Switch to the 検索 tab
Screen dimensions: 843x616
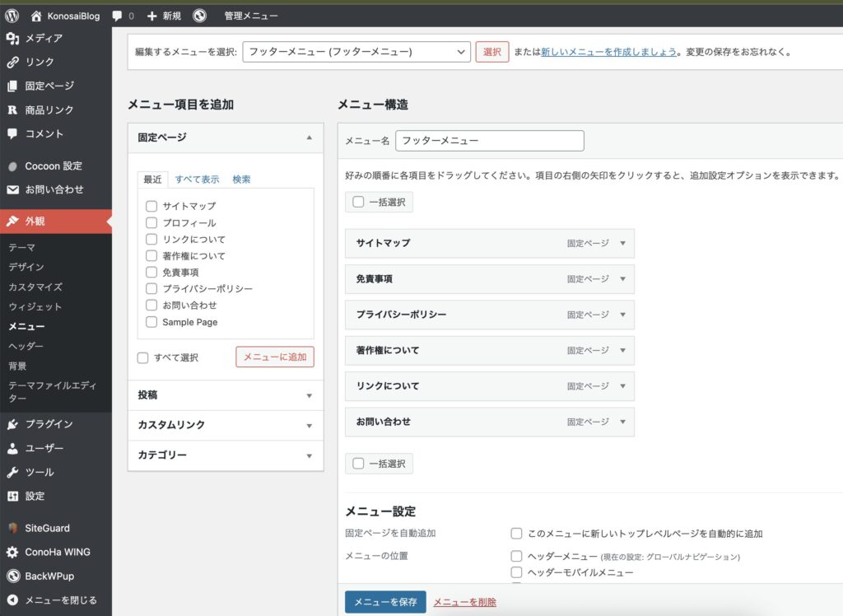[x=241, y=180]
